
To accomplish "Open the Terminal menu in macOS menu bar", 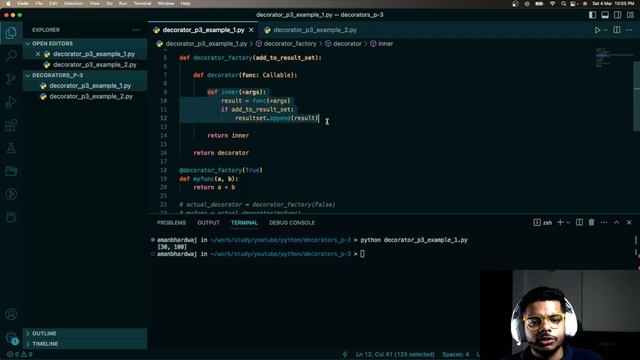I will pyautogui.click(x=142, y=3).
